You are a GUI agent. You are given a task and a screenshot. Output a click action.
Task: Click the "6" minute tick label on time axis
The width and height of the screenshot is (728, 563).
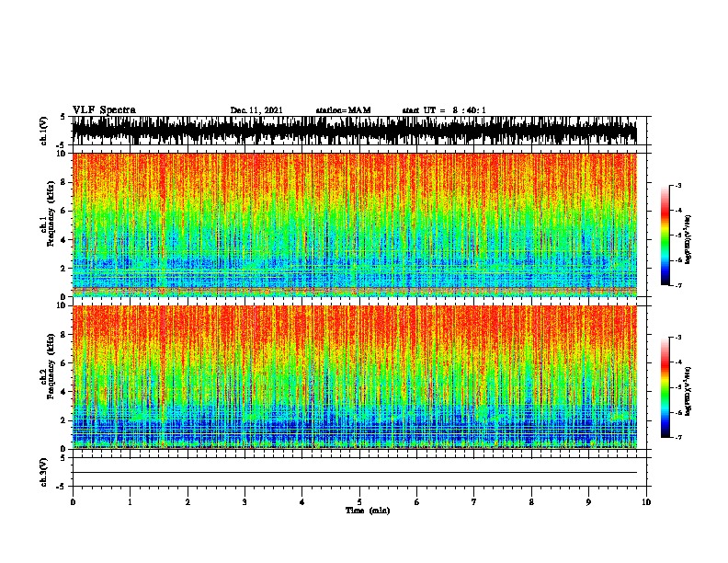tap(417, 502)
